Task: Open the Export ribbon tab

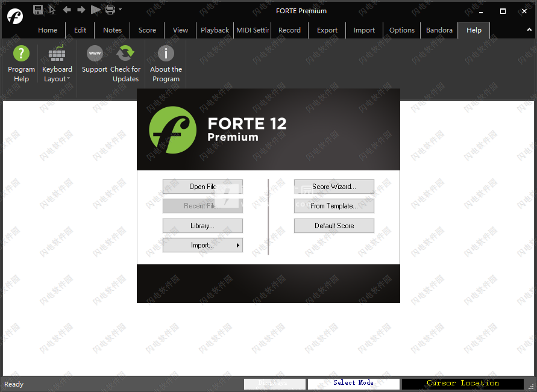Action: (327, 30)
